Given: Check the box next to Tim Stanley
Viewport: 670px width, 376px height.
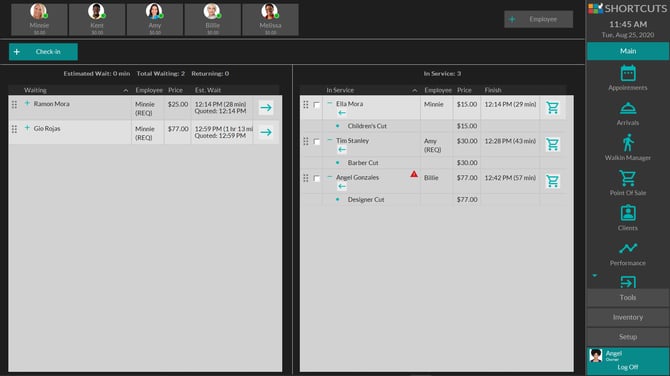Looking at the screenshot, I should click(317, 141).
